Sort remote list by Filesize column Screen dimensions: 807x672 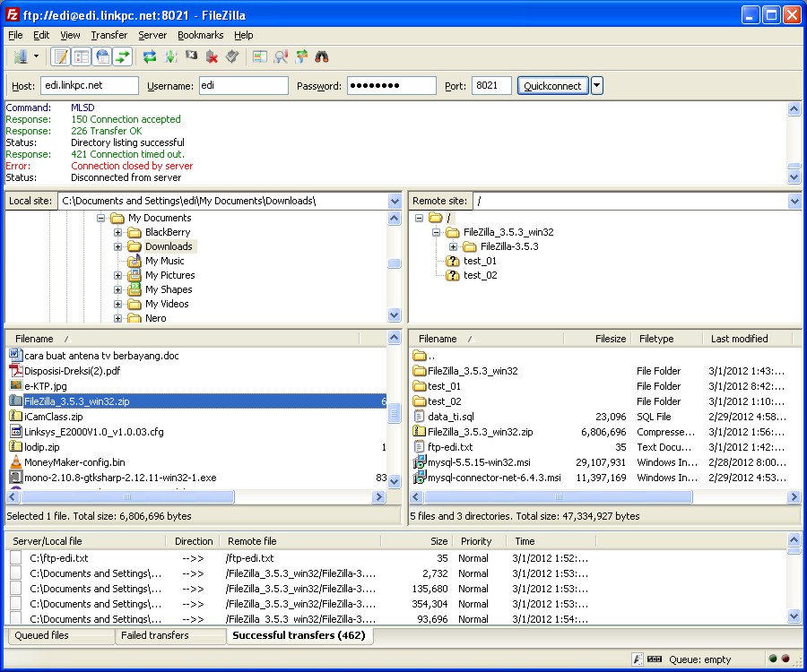597,339
